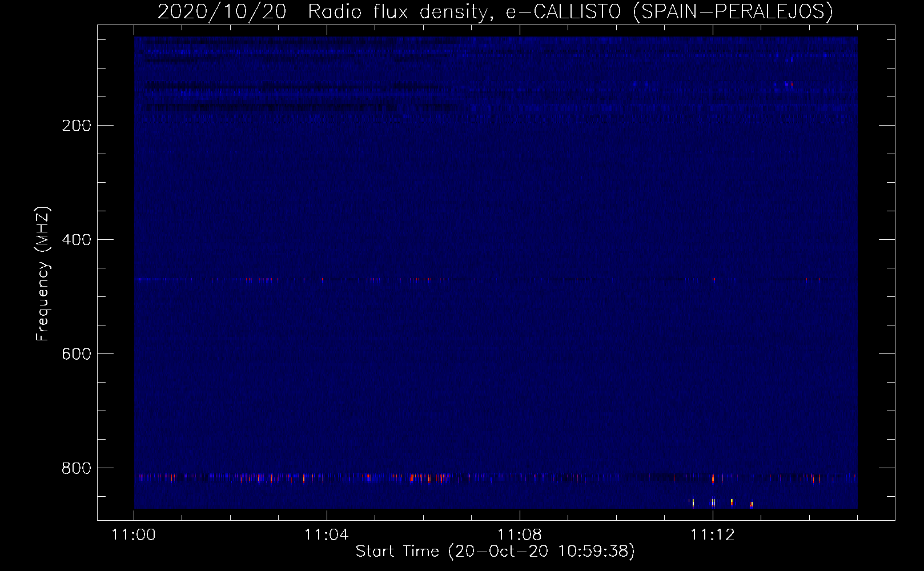
Task: Click the 'Frequency (MHZ)' axis label
Action: coord(43,274)
